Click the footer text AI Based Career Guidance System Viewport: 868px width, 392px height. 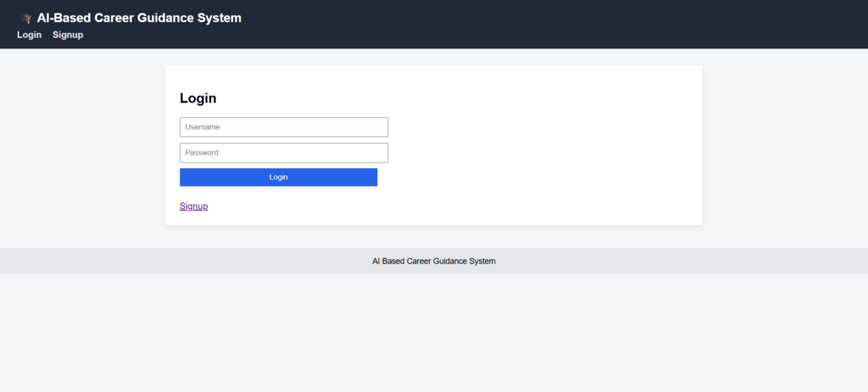433,261
